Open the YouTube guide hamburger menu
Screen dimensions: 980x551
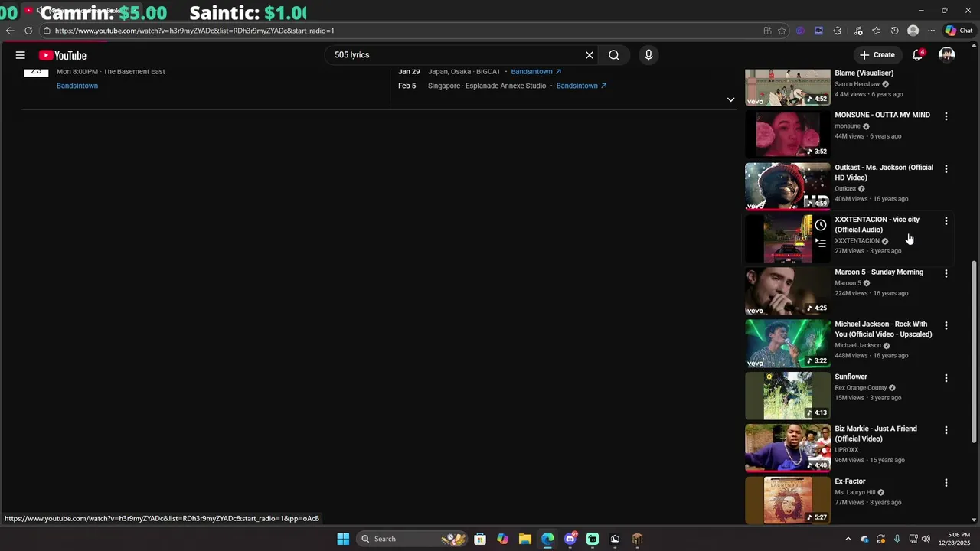coord(21,55)
